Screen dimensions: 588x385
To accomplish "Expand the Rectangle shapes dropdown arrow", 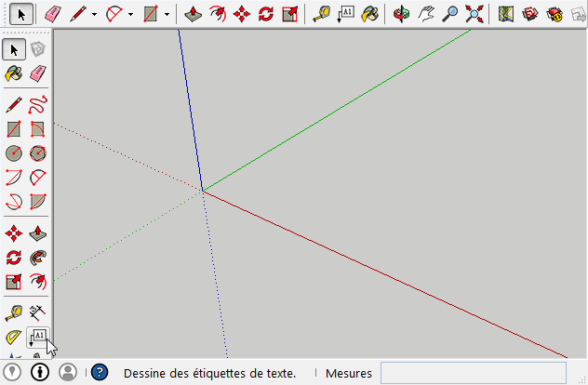I will pos(167,14).
